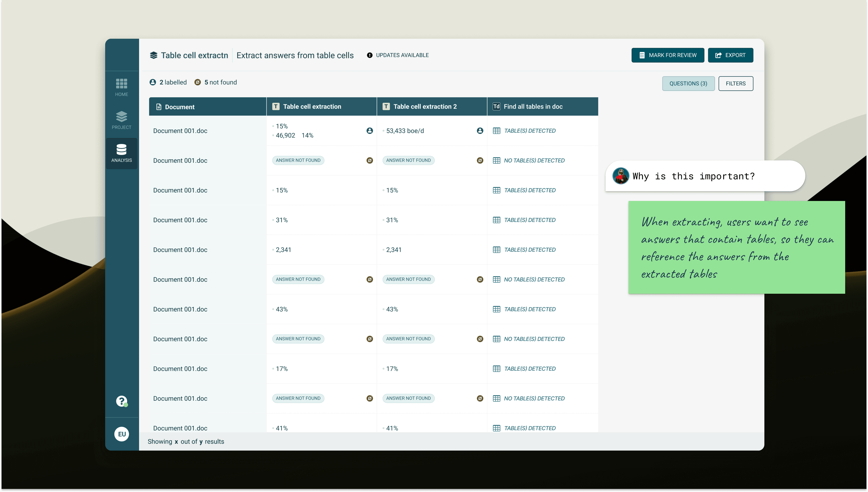The image size is (868, 492).
Task: Open the table icon in the 41% row
Action: coord(496,428)
